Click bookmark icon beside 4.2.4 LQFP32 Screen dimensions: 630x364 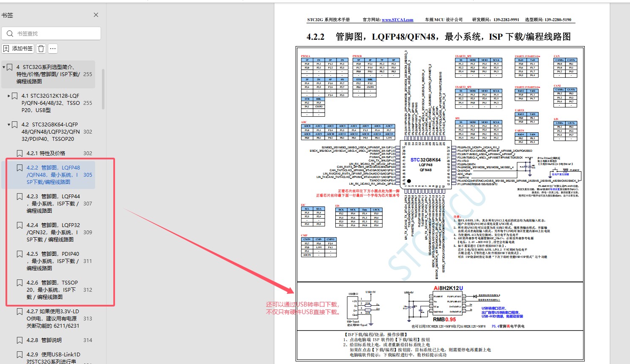pyautogui.click(x=19, y=225)
